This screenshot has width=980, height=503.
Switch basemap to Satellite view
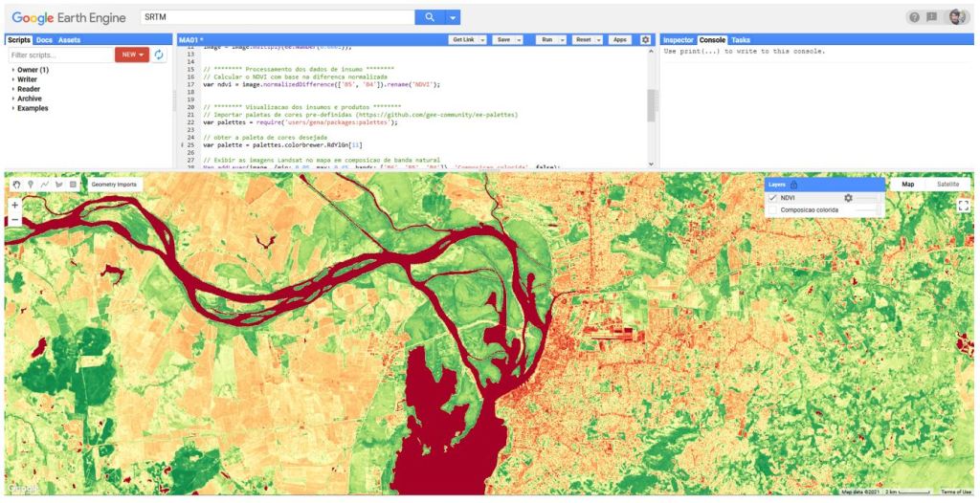[x=947, y=184]
